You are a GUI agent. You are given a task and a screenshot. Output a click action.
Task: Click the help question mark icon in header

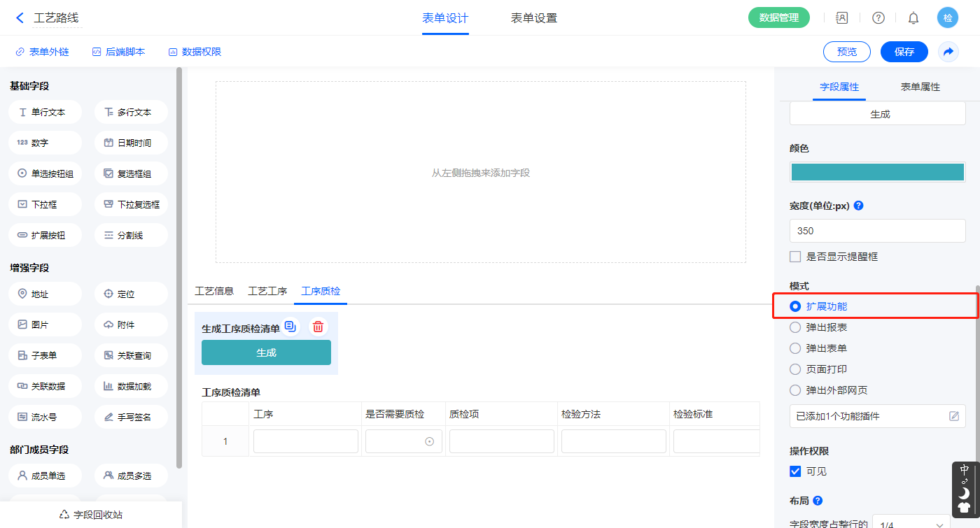(x=878, y=18)
